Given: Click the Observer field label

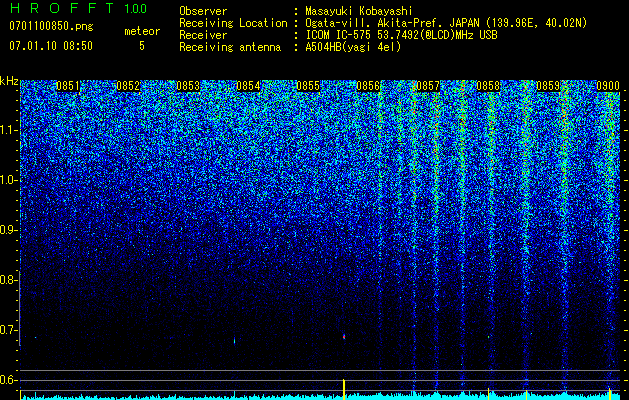Looking at the screenshot, I should click(x=203, y=11).
